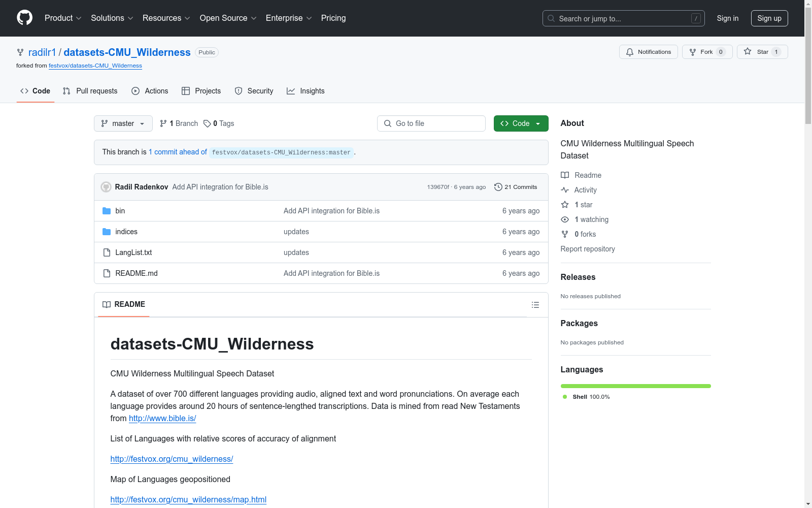812x508 pixels.
Task: Expand the Solutions menu
Action: 112,18
